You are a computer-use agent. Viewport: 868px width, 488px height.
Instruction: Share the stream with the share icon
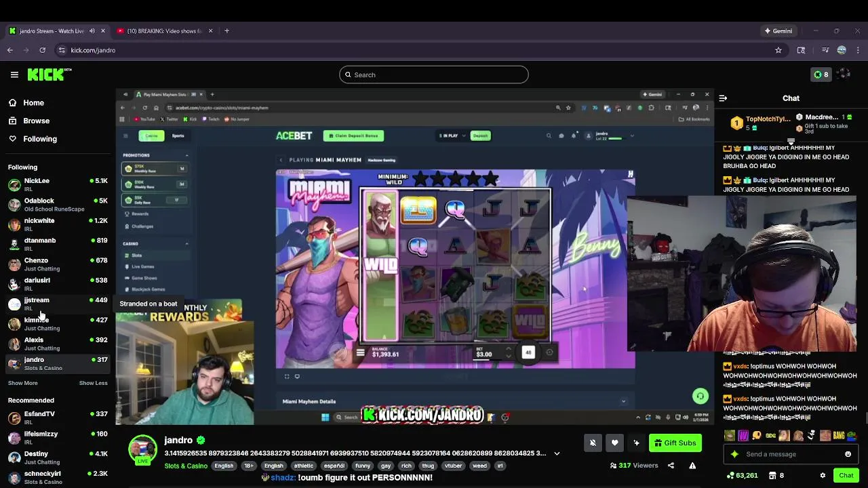[x=671, y=466]
